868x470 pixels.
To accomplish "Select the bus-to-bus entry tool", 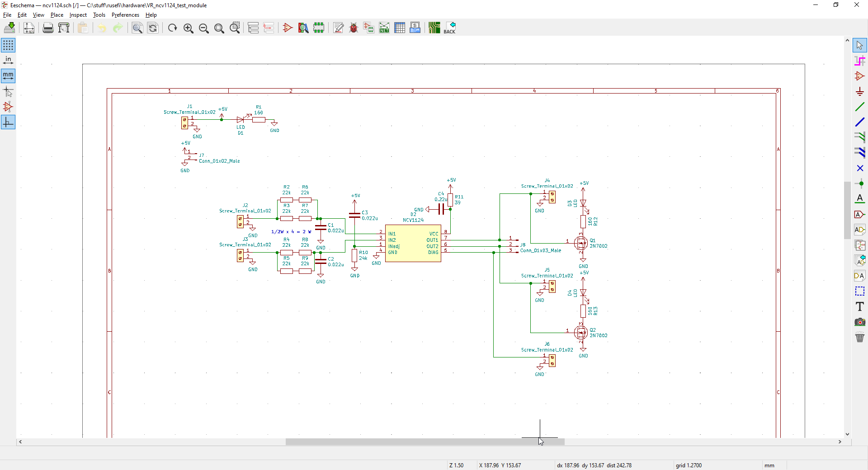I will [x=860, y=153].
